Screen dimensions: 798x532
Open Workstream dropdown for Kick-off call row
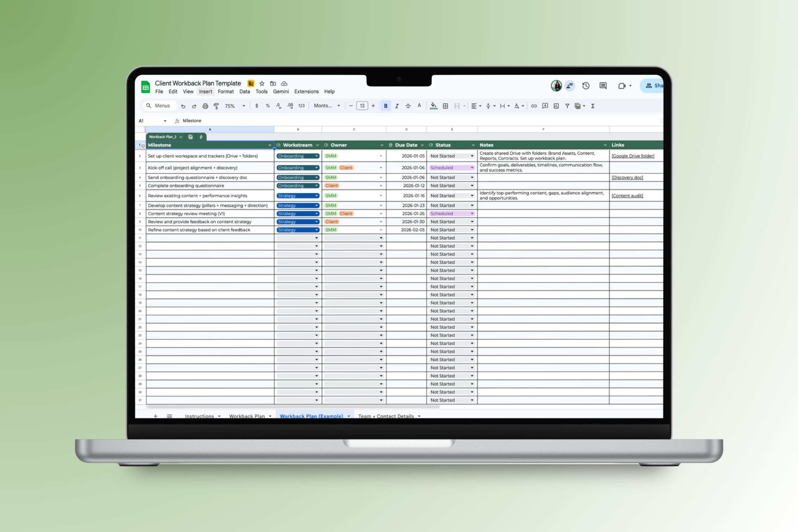tap(316, 168)
